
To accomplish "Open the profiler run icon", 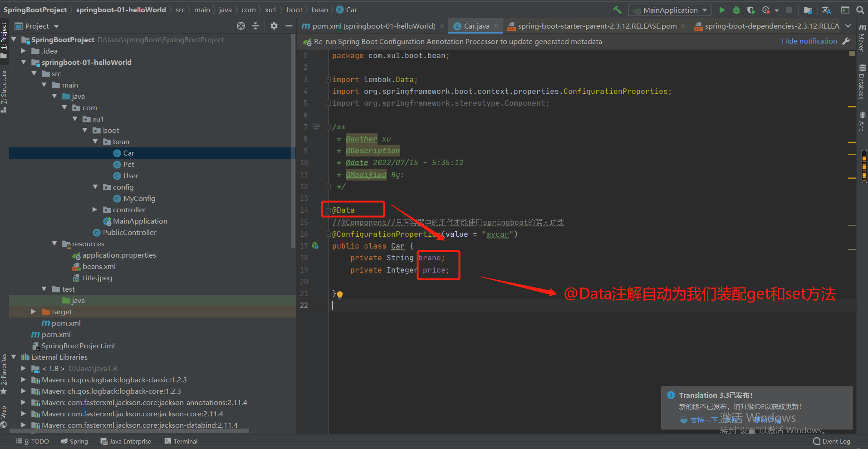I will [766, 10].
